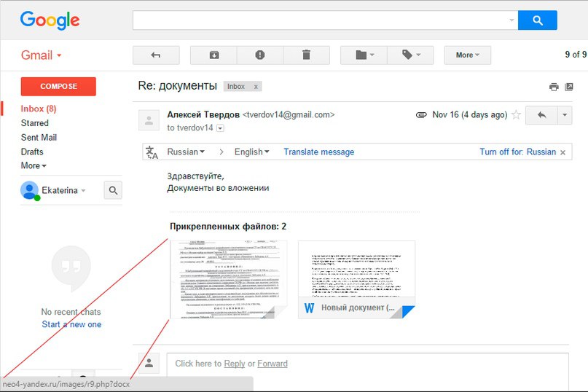This screenshot has width=588, height=392.
Task: Open more reply options dropdown
Action: click(x=565, y=115)
